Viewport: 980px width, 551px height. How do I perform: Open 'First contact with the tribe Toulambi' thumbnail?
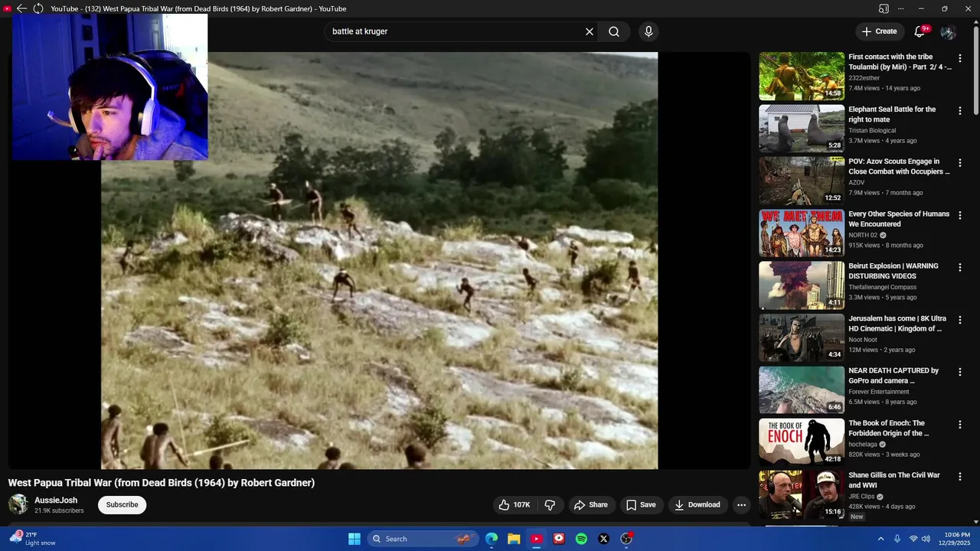click(802, 77)
